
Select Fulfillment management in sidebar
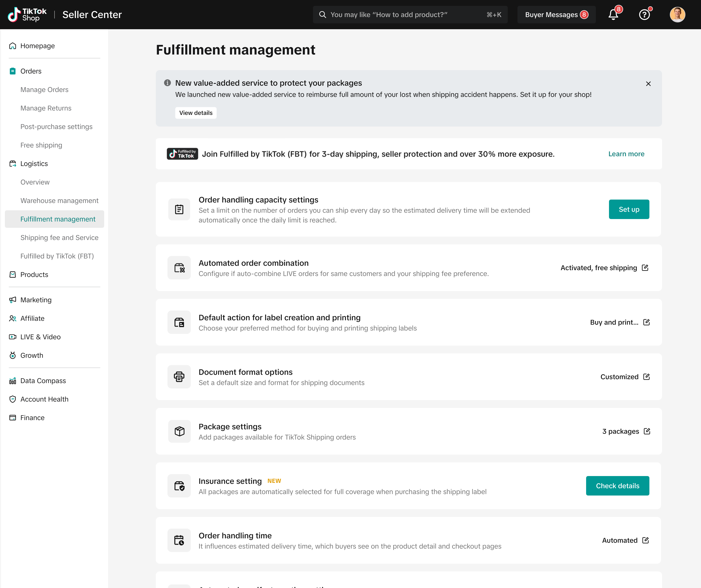55,219
